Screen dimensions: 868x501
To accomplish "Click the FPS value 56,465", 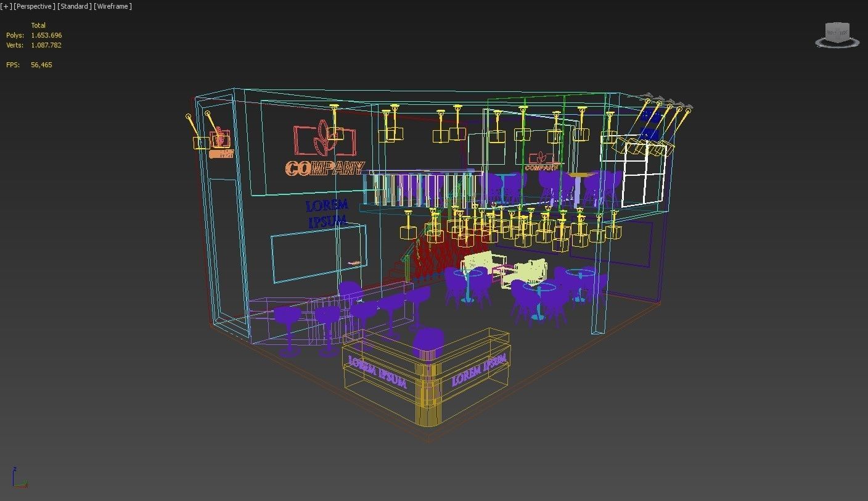I will [x=41, y=65].
